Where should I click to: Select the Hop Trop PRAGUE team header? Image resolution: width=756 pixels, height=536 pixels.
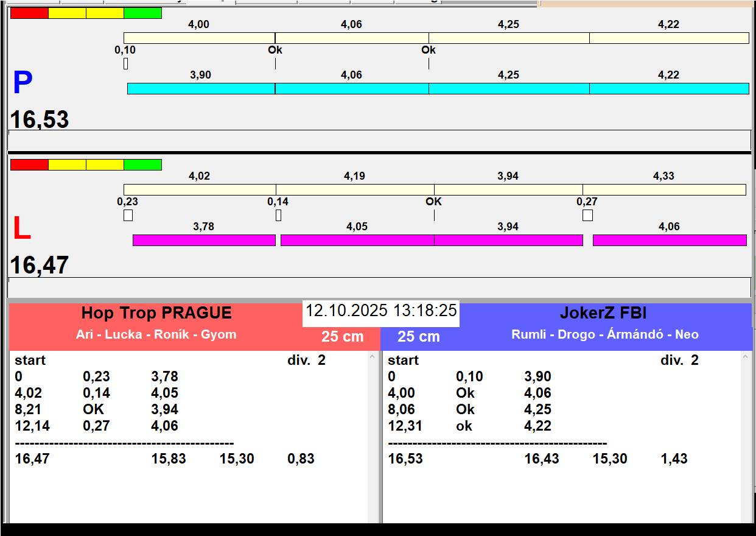point(156,313)
